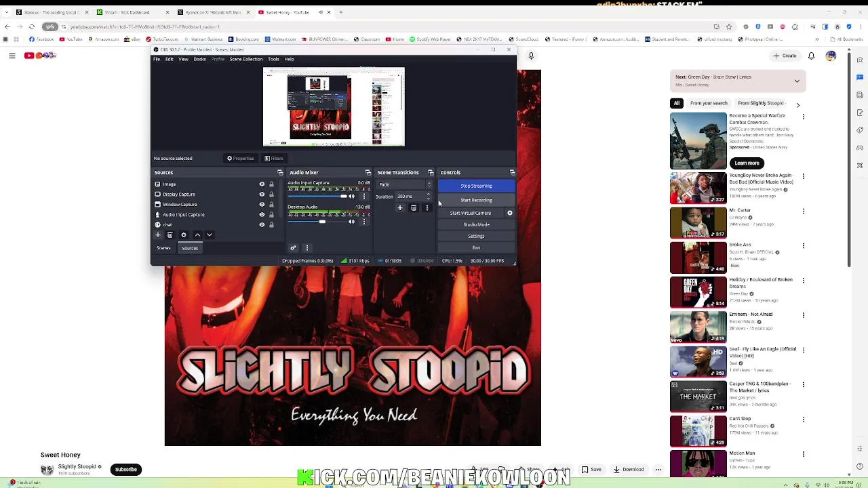Open the OBS Scene Collection menu
This screenshot has height=488, width=868.
tap(246, 59)
